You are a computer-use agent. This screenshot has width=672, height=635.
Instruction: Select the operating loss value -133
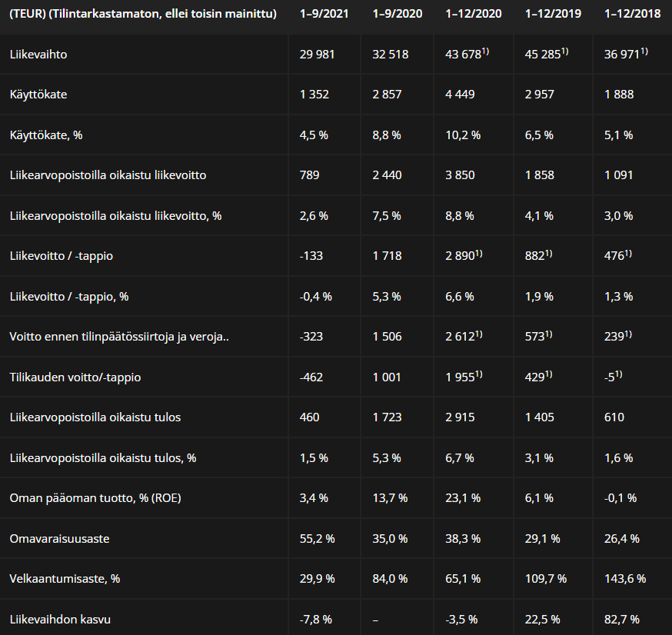[x=311, y=255]
